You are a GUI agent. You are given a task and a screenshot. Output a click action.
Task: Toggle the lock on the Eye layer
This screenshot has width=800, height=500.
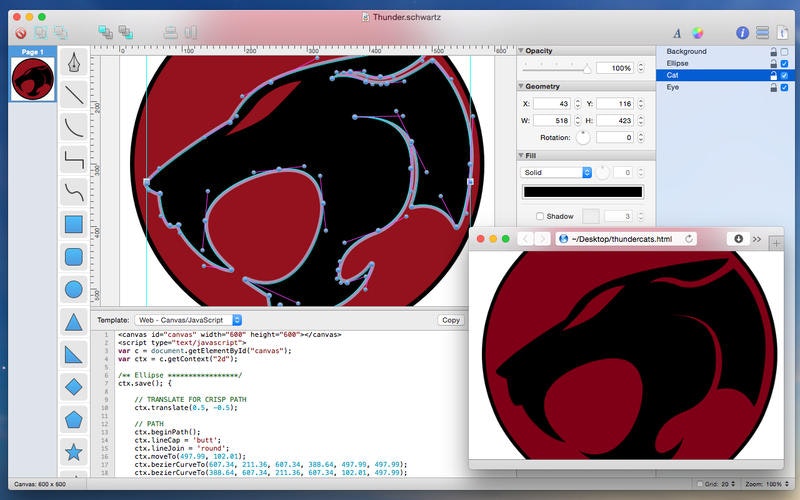point(773,87)
